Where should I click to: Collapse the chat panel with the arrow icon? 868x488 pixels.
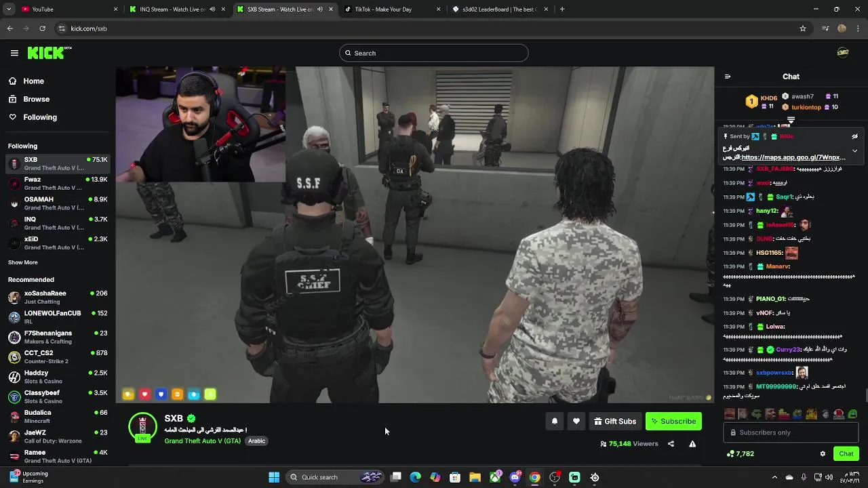pyautogui.click(x=728, y=77)
